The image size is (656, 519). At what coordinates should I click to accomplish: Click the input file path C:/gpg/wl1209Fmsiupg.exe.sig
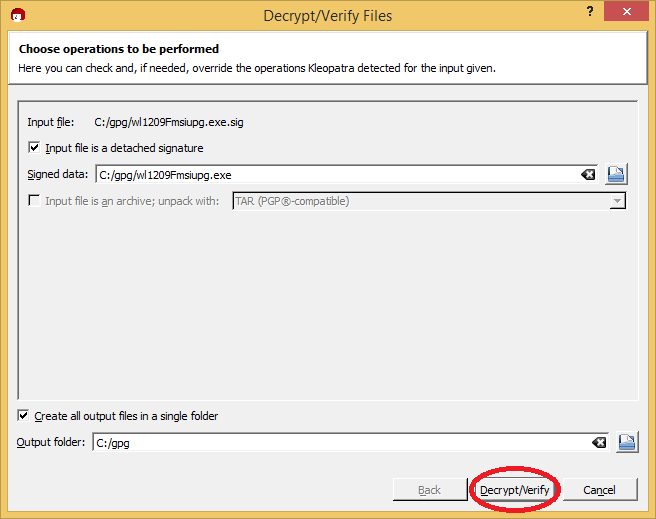click(169, 122)
